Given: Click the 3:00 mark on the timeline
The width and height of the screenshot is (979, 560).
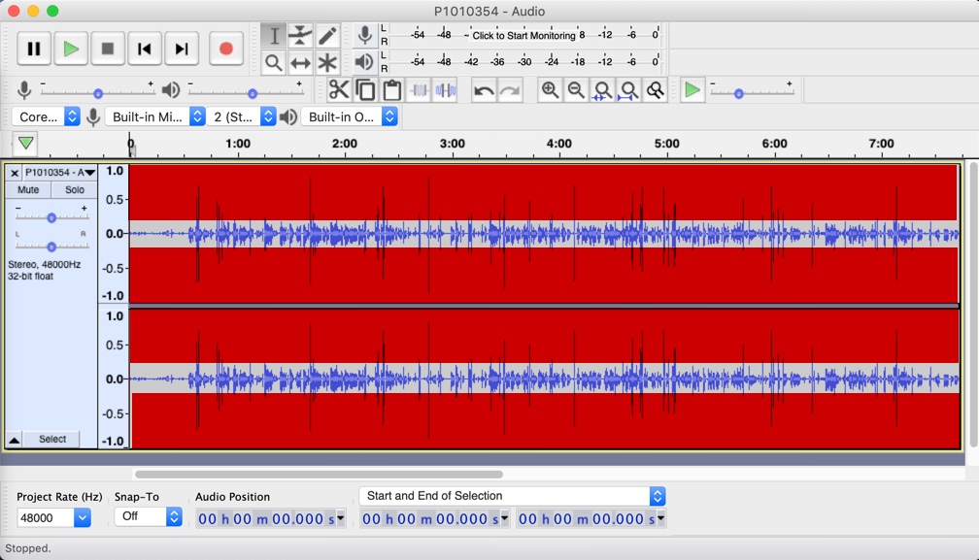Looking at the screenshot, I should click(x=452, y=144).
